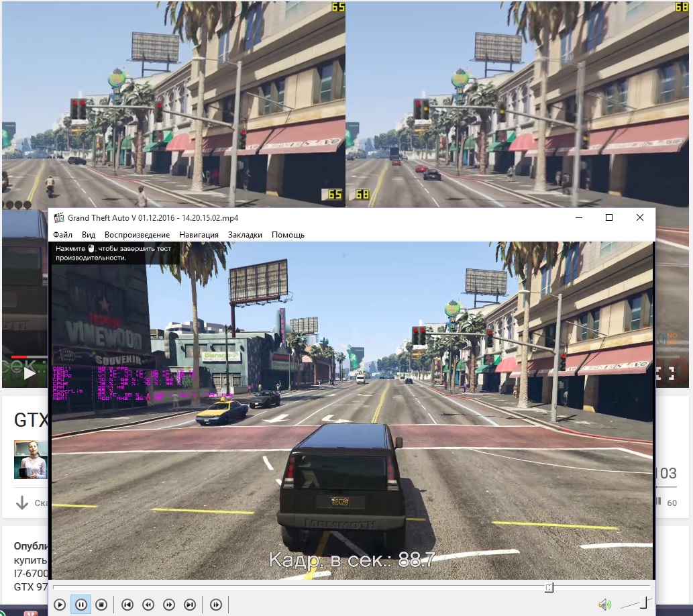Stop the video with the square stop button
693x616 pixels.
pyautogui.click(x=101, y=605)
